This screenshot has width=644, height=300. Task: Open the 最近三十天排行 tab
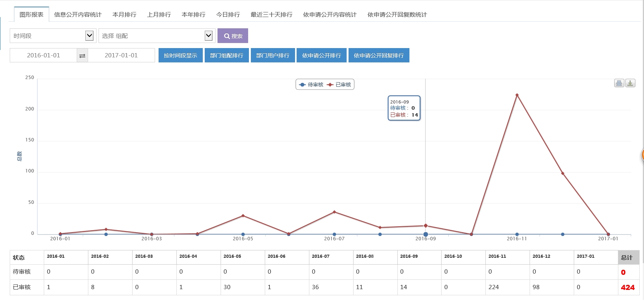point(271,14)
